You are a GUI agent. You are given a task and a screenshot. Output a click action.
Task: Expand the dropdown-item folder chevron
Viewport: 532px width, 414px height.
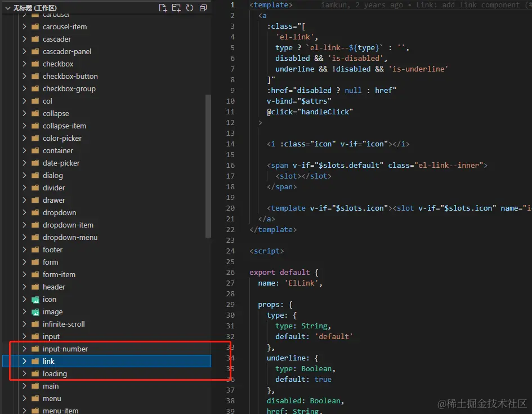(24, 225)
